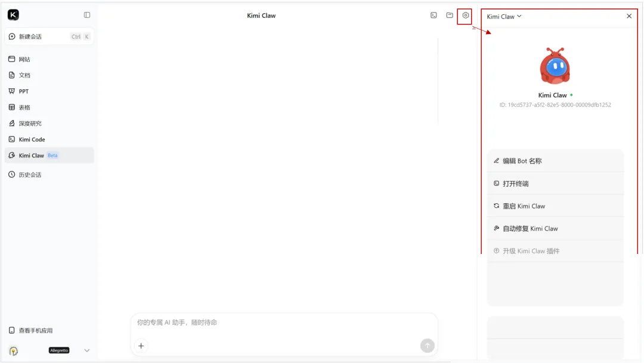This screenshot has width=644, height=363.
Task: Open Kimi Code in the sidebar
Action: tap(49, 139)
